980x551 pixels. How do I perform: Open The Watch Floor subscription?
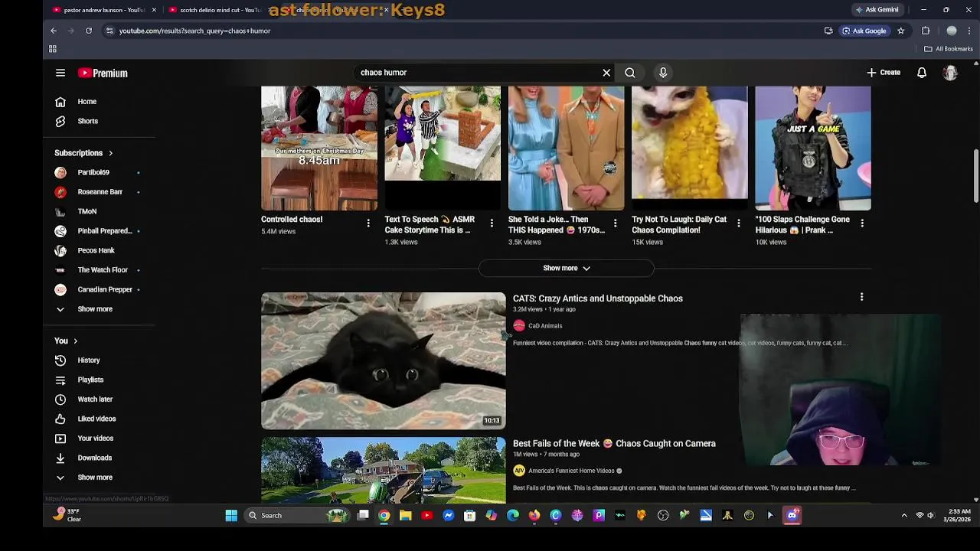[101, 270]
